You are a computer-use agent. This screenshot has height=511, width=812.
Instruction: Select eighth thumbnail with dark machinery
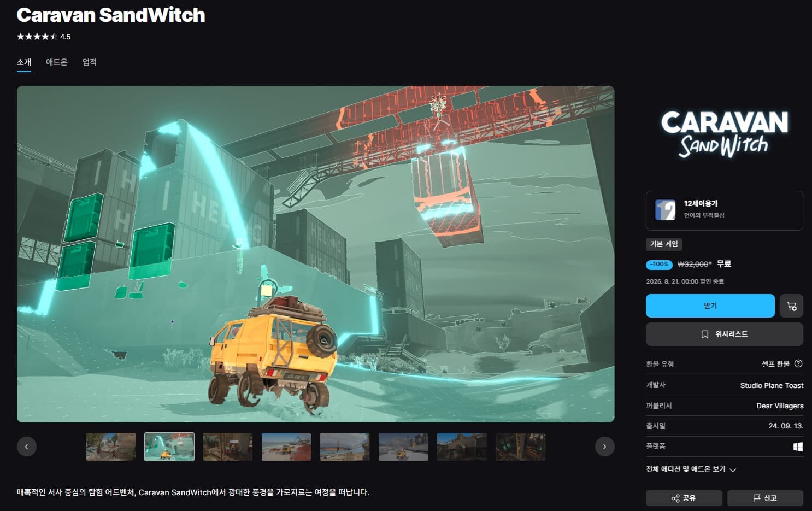[x=520, y=447]
